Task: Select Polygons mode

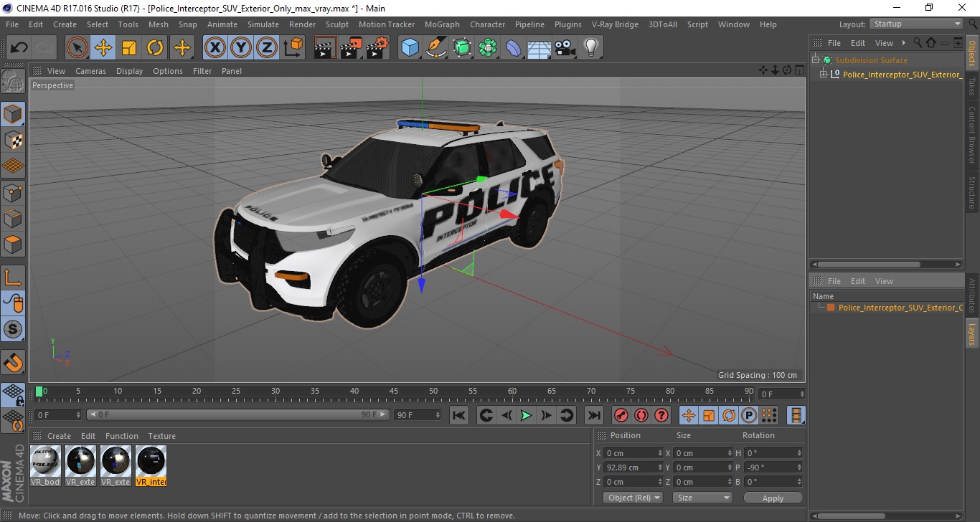Action: (13, 244)
